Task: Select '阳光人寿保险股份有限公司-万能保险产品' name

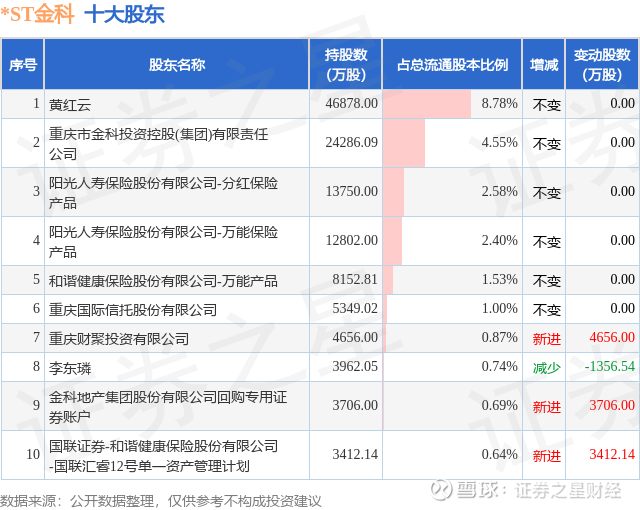Action: [163, 241]
